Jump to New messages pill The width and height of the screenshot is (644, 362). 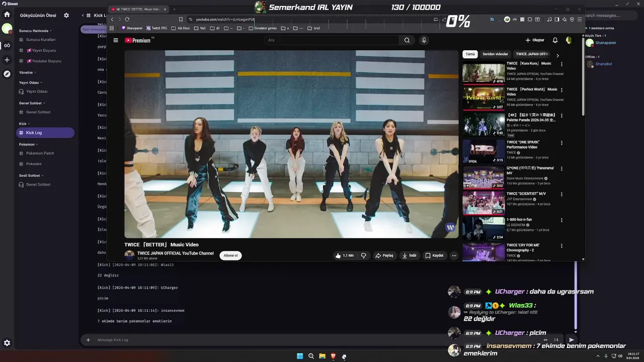tap(93, 29)
